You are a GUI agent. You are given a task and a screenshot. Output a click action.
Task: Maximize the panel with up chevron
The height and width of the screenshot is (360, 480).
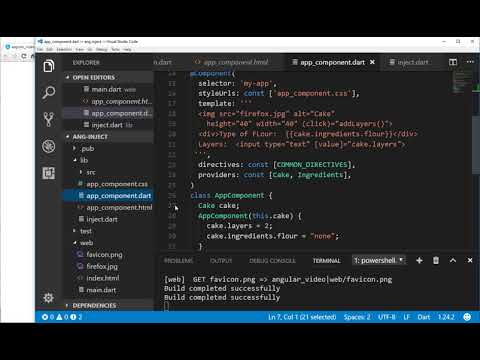point(453,260)
